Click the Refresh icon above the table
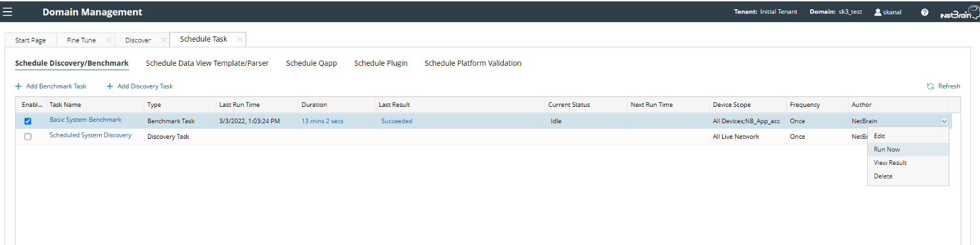This screenshot has height=245, width=980. [930, 86]
